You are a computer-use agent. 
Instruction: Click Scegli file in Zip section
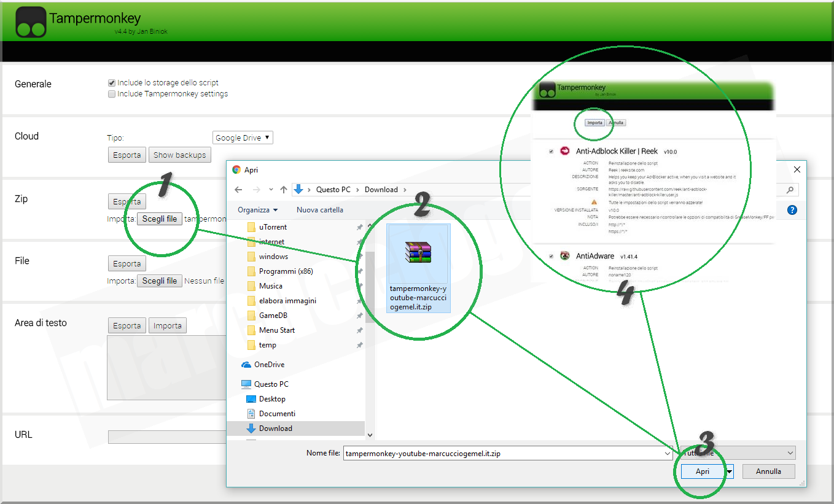160,219
